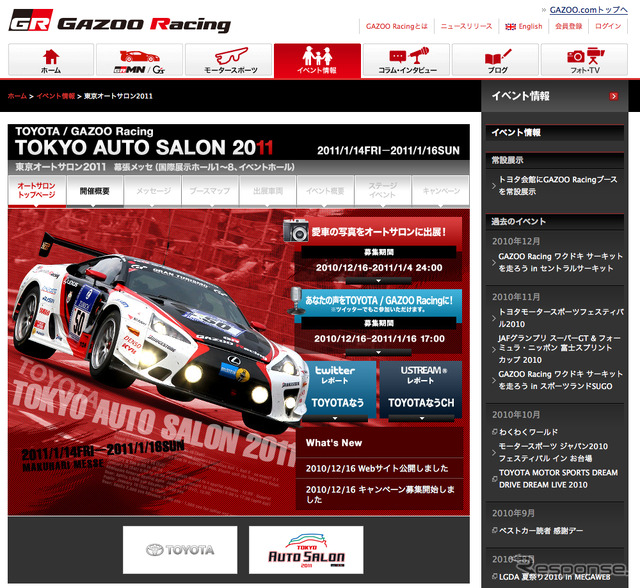This screenshot has width=640, height=588.
Task: Switch to the 出展車両 tab
Action: pos(268,191)
